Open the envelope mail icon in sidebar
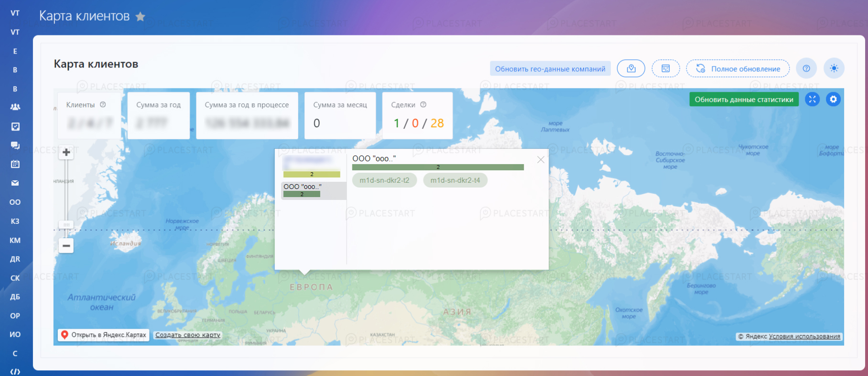This screenshot has height=376, width=868. (15, 183)
